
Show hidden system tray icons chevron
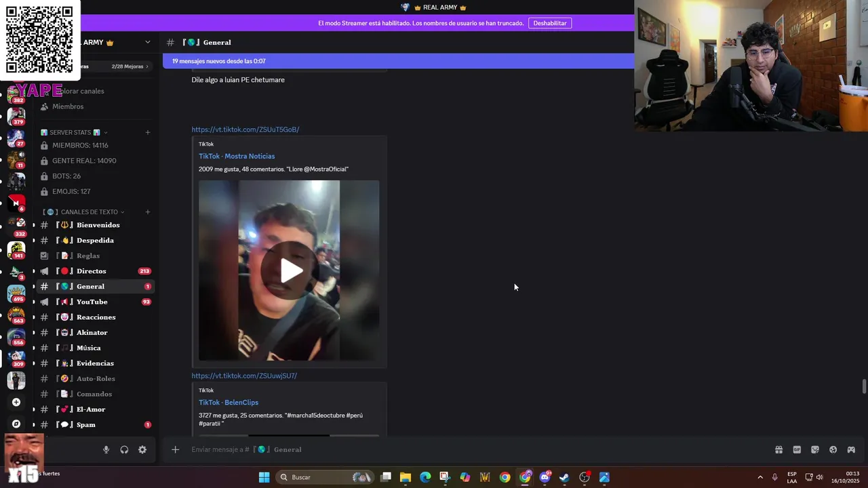tap(759, 477)
